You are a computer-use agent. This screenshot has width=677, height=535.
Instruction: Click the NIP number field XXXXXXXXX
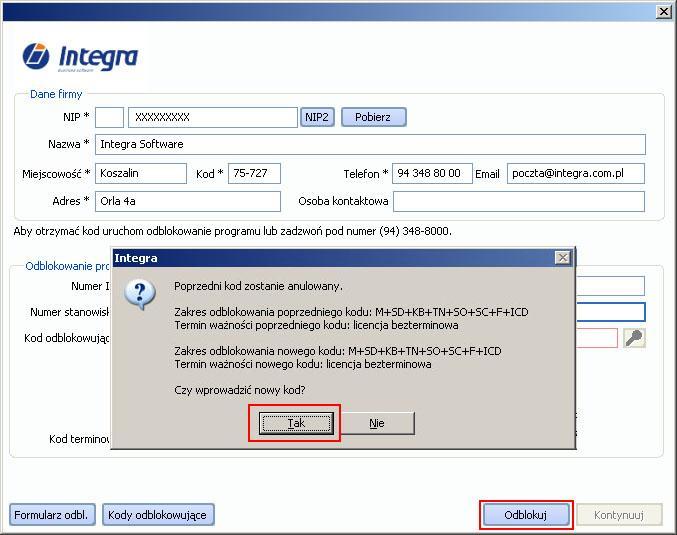point(213,117)
